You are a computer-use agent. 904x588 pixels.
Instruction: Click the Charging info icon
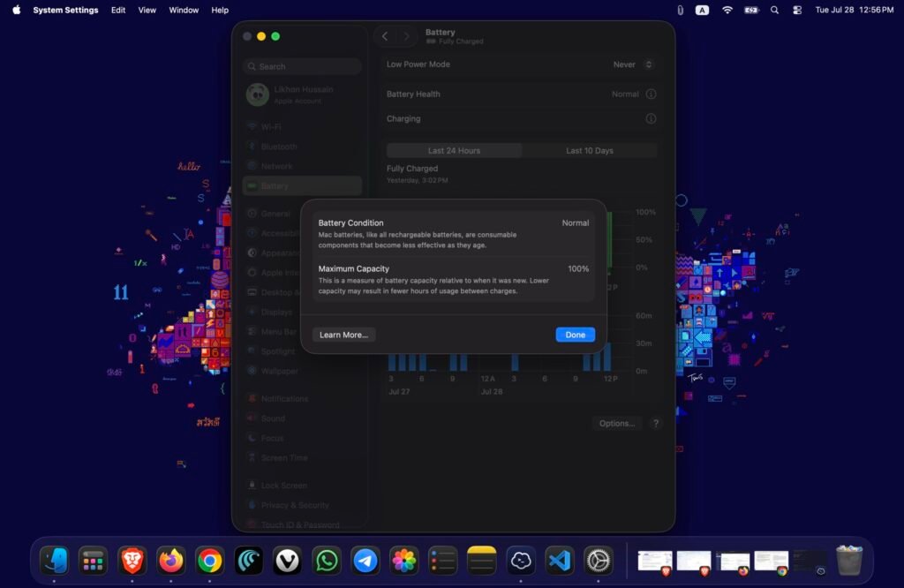(651, 119)
